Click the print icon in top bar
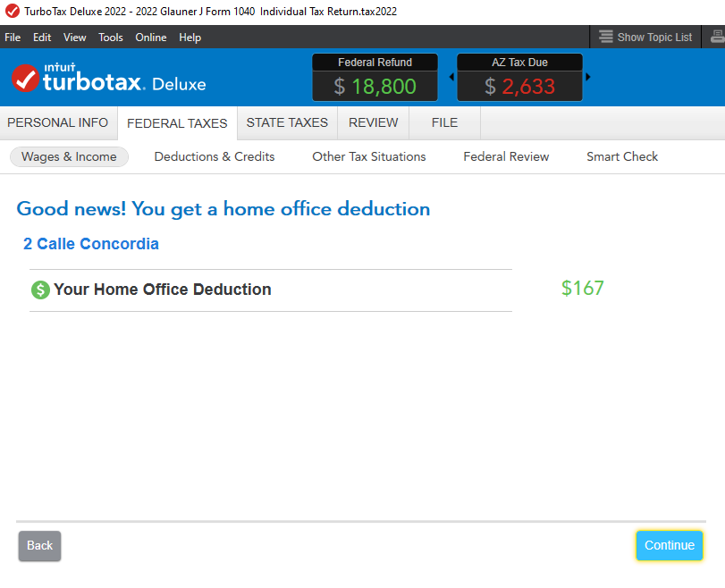The image size is (725, 588). coord(717,37)
